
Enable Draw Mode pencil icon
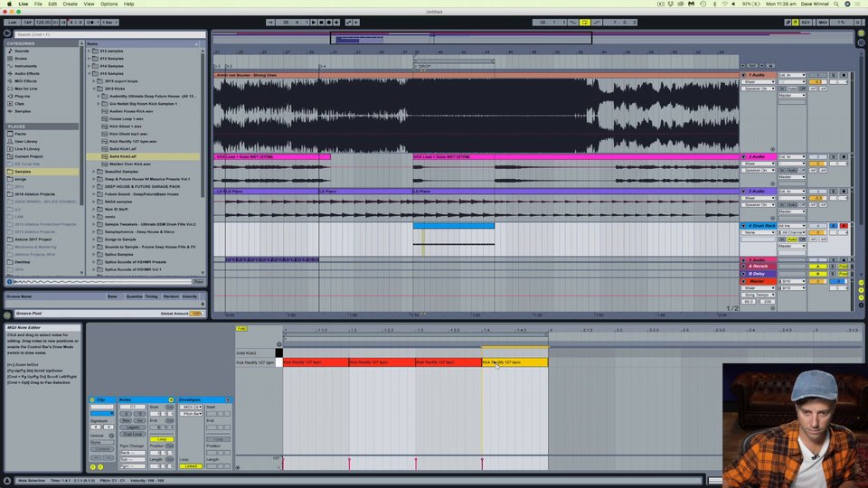788,22
